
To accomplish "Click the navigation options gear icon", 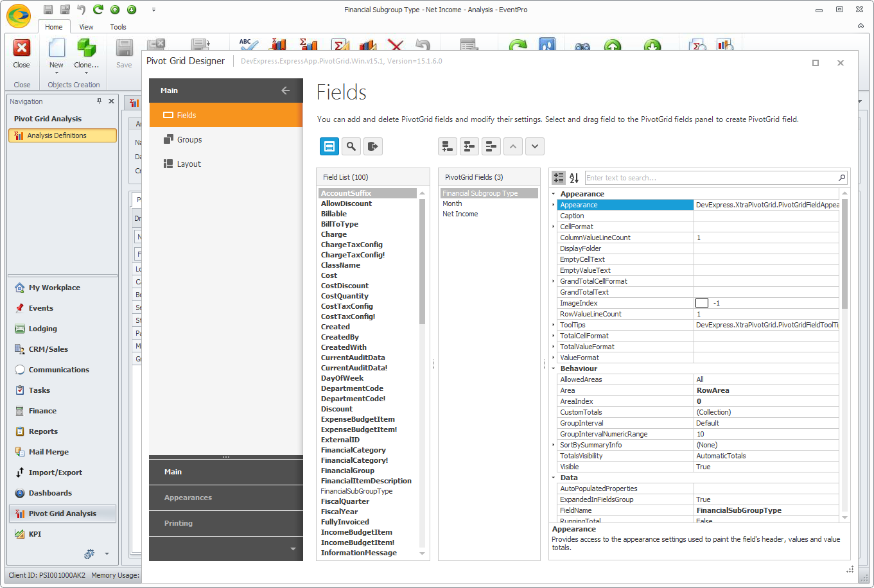I will [x=89, y=553].
